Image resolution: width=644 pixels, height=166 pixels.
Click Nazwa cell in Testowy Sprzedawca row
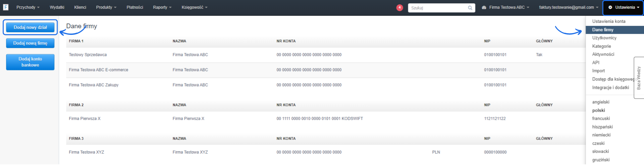(190, 55)
